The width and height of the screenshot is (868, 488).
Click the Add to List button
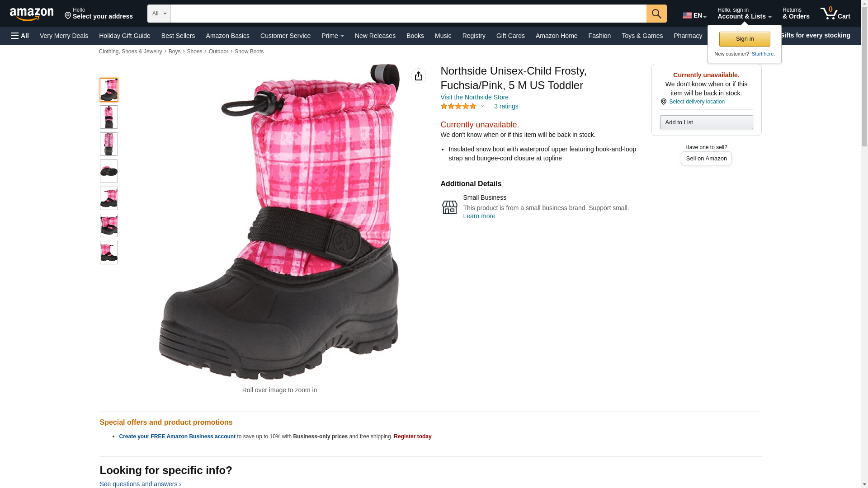point(706,122)
